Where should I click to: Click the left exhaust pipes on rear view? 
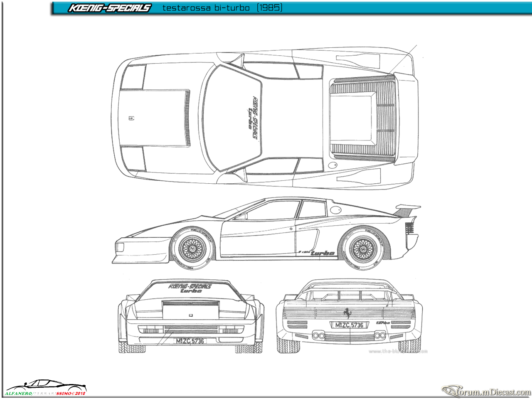click(x=319, y=335)
